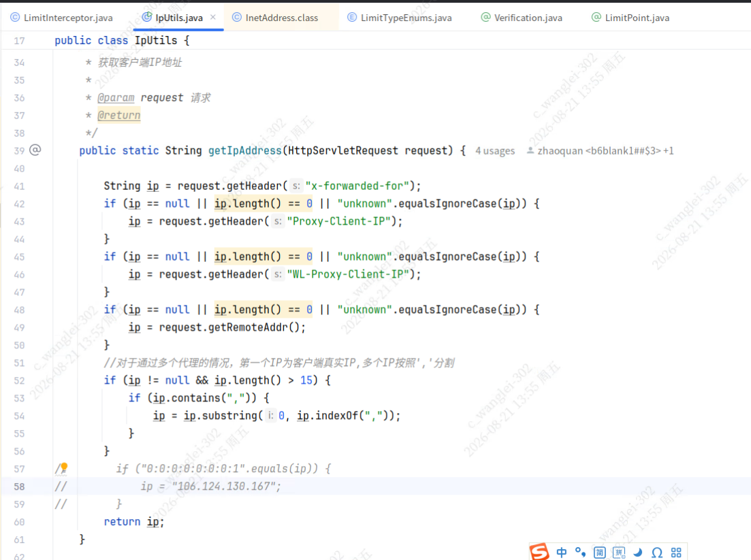Screen dimensions: 751x560
Task: Click the "x-forwarded-for" string literal
Action: (x=357, y=186)
